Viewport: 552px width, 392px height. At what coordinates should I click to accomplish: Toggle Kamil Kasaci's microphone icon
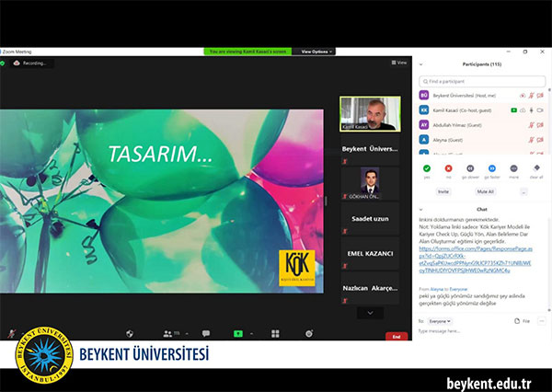tap(531, 110)
